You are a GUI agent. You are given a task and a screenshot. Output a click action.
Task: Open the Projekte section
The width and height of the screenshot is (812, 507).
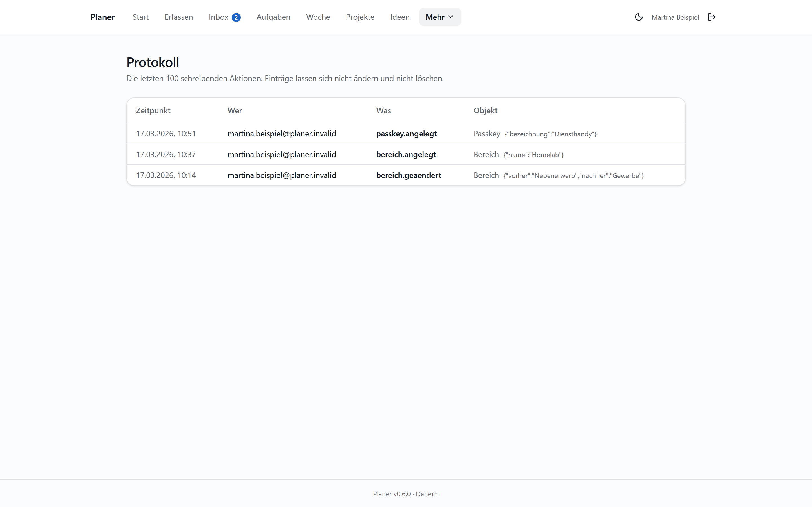[360, 17]
